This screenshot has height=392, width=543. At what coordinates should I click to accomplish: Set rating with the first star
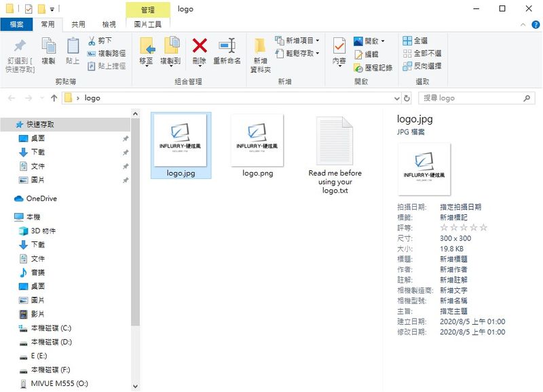[x=444, y=228]
